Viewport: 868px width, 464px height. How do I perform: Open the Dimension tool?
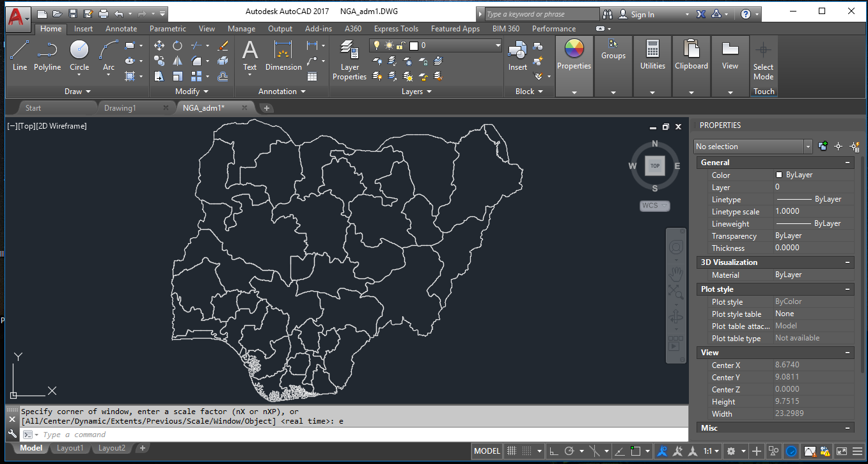[282, 56]
